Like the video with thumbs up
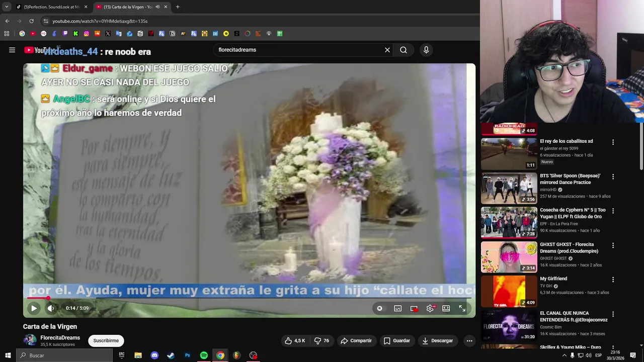The width and height of the screenshot is (644, 362). [295, 340]
